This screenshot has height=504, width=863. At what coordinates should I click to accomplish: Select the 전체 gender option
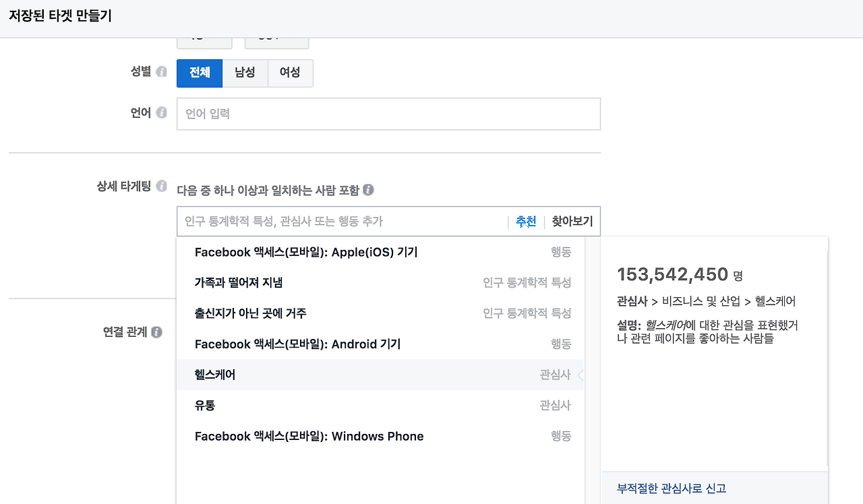point(199,73)
